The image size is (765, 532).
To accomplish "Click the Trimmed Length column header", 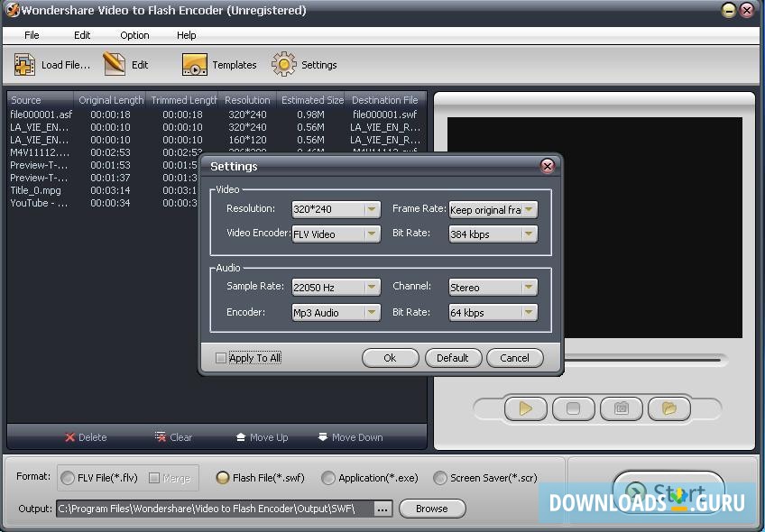I will 183,100.
